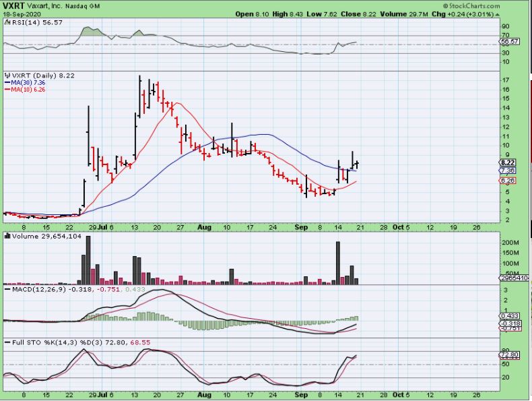This screenshot has height=401, width=532.
Task: Click the Open 8.10 quote value
Action: (252, 14)
